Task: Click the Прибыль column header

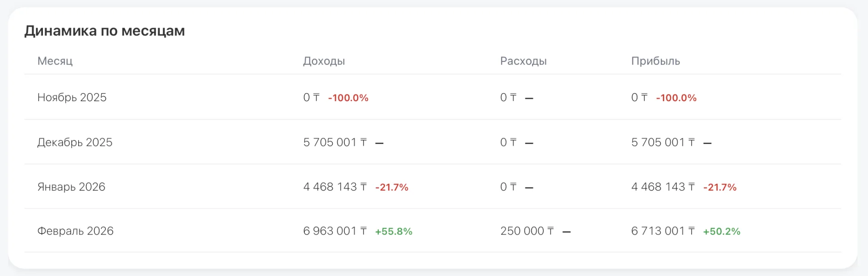Action: (656, 61)
